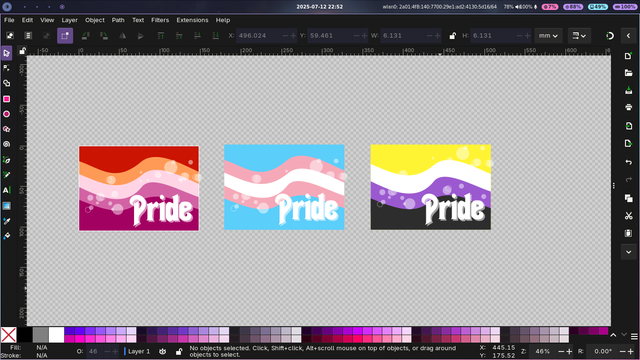Click Raise selection to top icon
This screenshot has width=640, height=360.
161,36
